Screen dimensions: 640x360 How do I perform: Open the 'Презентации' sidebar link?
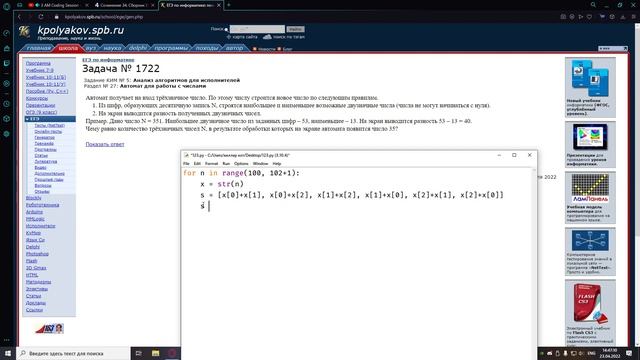point(40,105)
